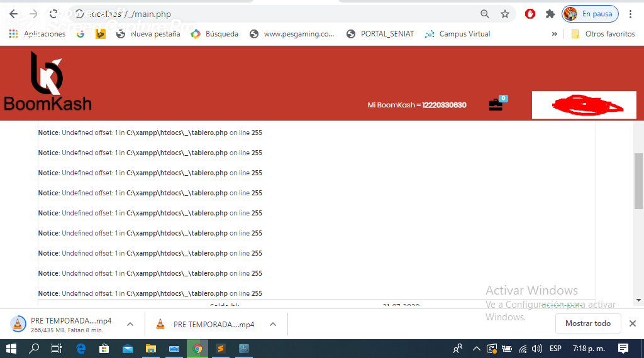644x358 pixels.
Task: Open the battery status tray icon
Action: 507,349
